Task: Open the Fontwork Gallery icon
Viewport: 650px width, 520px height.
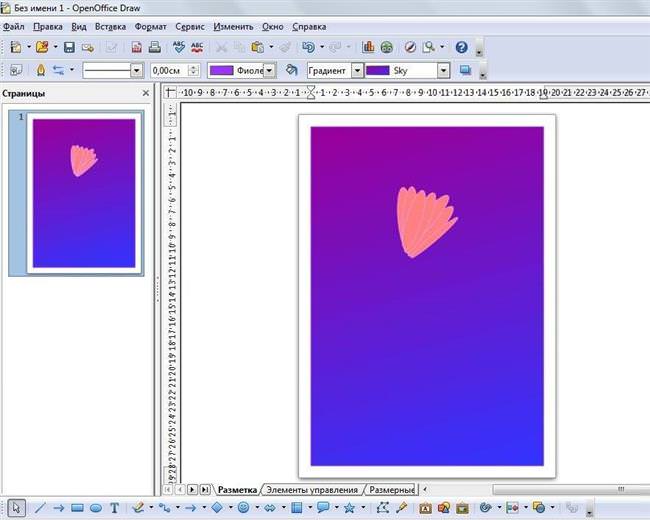Action: pyautogui.click(x=425, y=508)
